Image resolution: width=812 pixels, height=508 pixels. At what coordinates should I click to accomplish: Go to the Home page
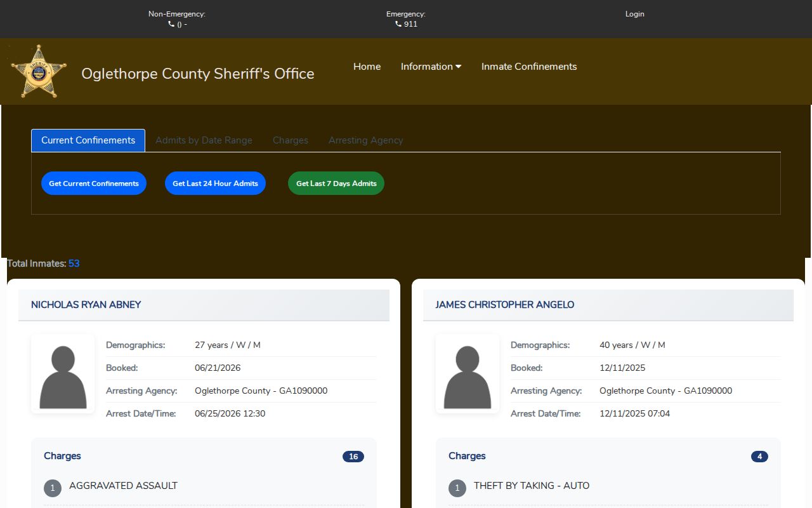pyautogui.click(x=367, y=67)
